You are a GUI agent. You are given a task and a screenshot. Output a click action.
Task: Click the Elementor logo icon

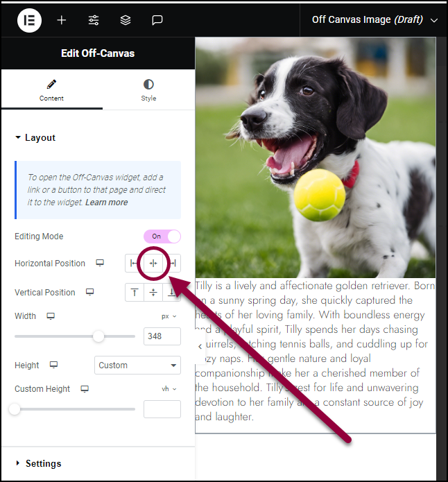[29, 20]
